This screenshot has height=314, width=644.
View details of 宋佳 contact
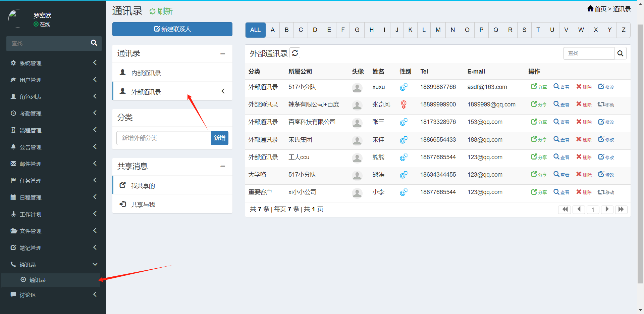click(561, 139)
